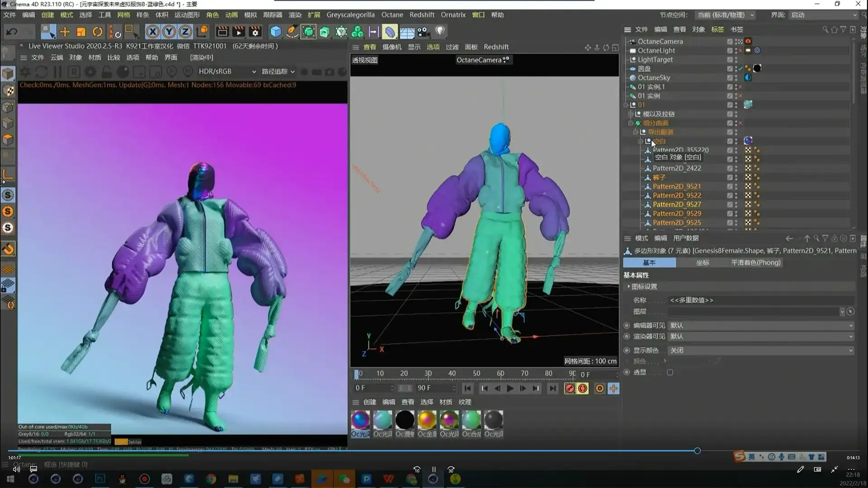Click the Light object icon

pyautogui.click(x=440, y=32)
